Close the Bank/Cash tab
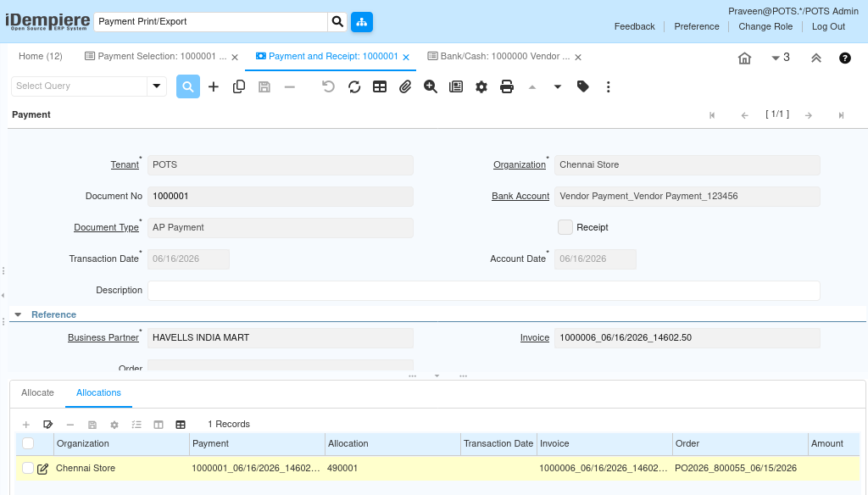This screenshot has height=495, width=868. (x=578, y=57)
